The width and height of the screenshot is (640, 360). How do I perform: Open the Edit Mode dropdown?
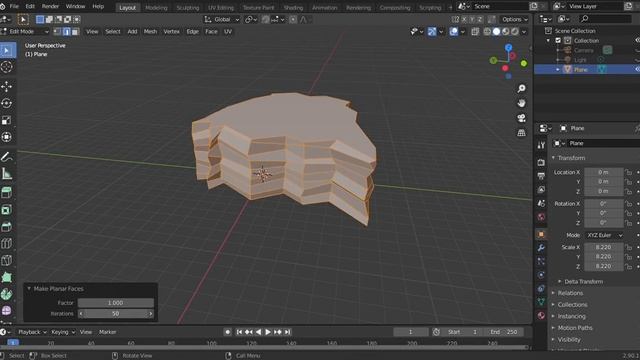(25, 31)
